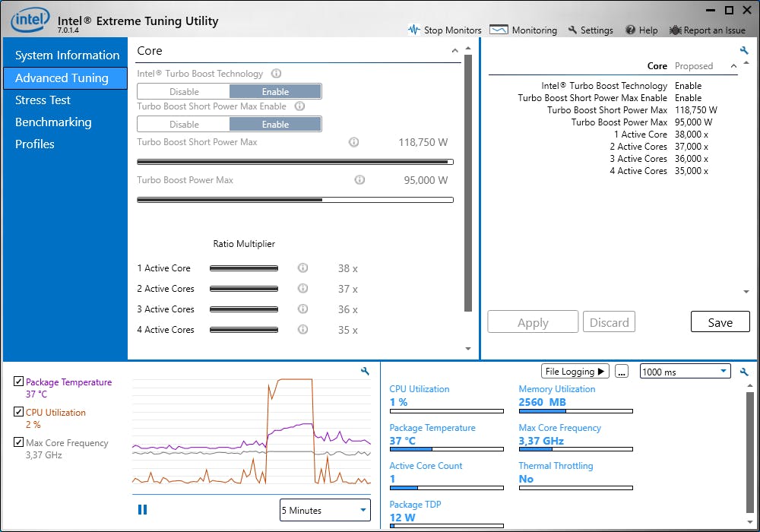The height and width of the screenshot is (532, 760).
Task: Click the Memory Utilization 2560 MB value
Action: tap(543, 402)
